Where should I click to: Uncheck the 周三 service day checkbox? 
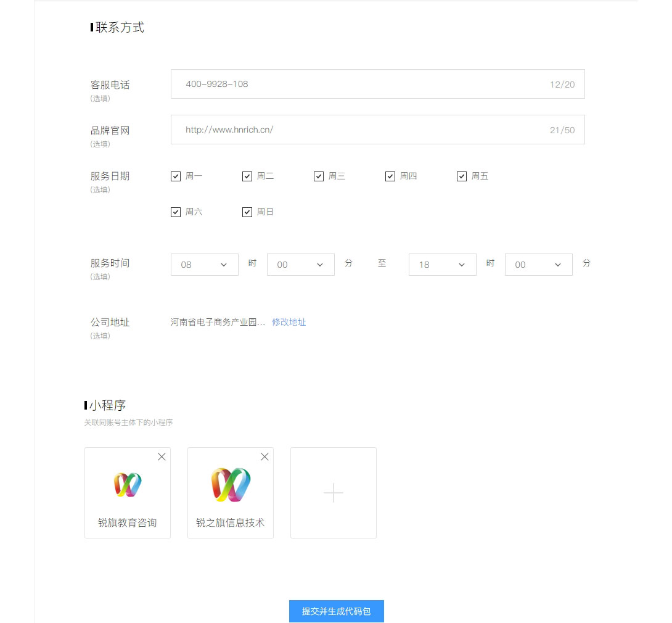pyautogui.click(x=319, y=176)
